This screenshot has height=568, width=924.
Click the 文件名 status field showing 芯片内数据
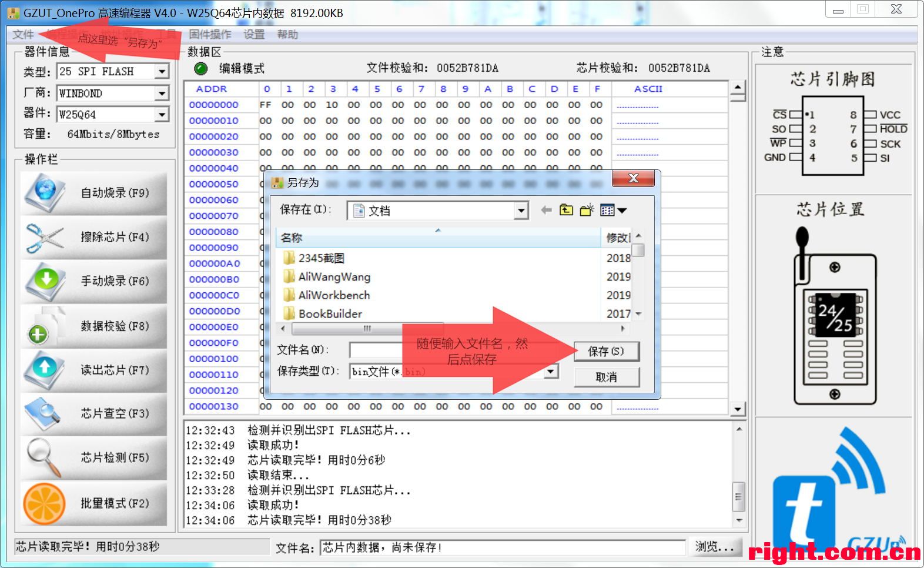coord(503,547)
